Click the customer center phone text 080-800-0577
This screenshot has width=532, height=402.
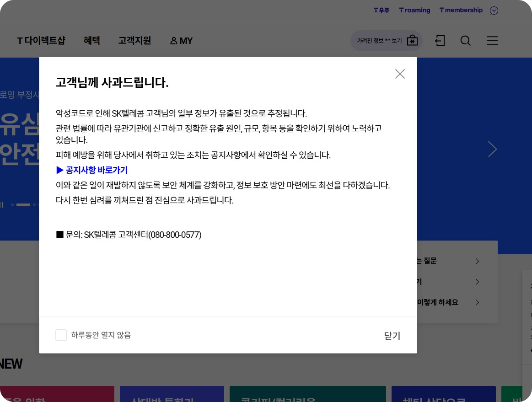click(x=175, y=235)
